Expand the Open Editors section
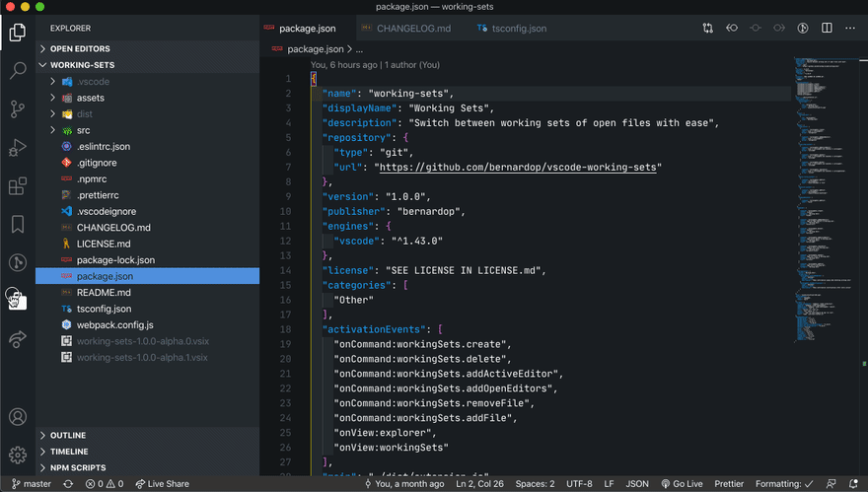Screen dimensions: 868x492 tap(147, 48)
